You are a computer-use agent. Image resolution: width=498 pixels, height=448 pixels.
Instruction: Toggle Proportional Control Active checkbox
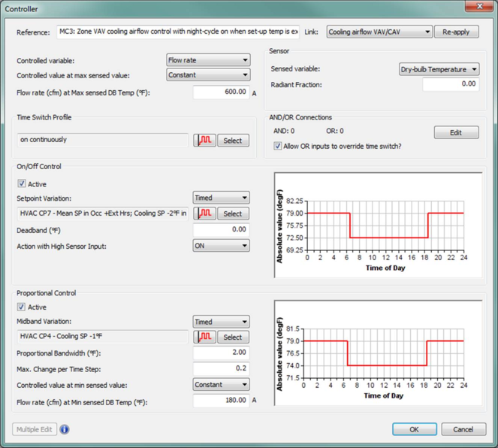(x=21, y=307)
